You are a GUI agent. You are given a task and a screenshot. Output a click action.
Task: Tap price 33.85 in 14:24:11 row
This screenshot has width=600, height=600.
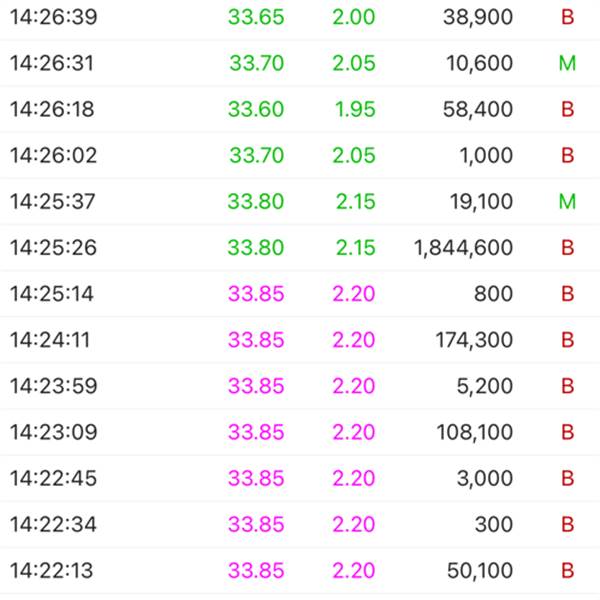point(256,340)
